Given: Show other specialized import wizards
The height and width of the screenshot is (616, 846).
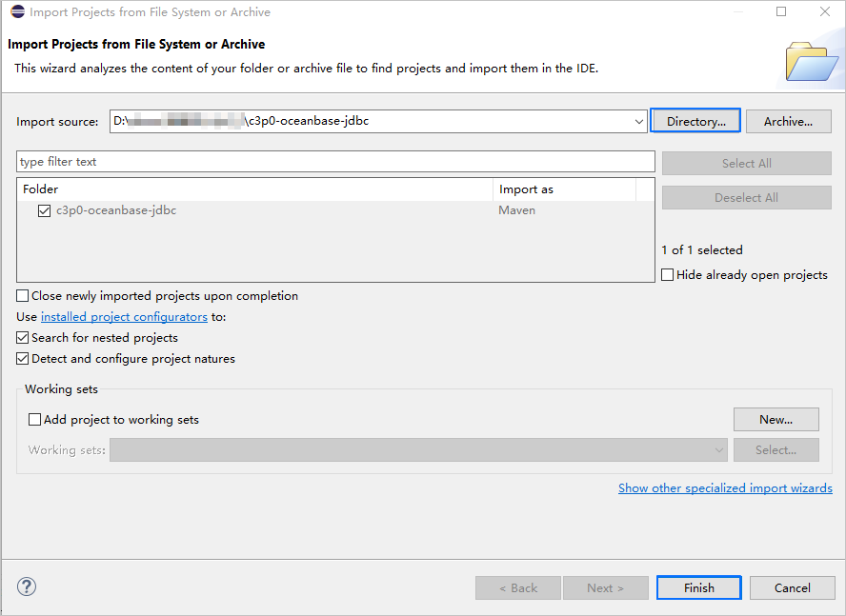Looking at the screenshot, I should pyautogui.click(x=724, y=488).
